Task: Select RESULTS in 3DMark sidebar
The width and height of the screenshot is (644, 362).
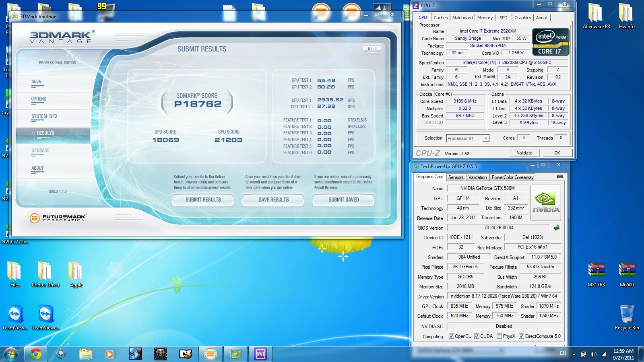Action: 53,135
